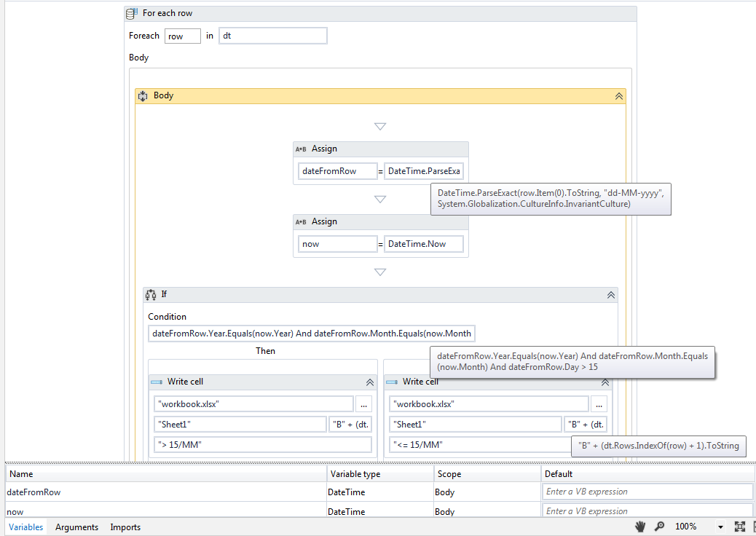Screen dimensions: 756x536
Task: Click the Else Write cell activity icon
Action: pos(392,382)
